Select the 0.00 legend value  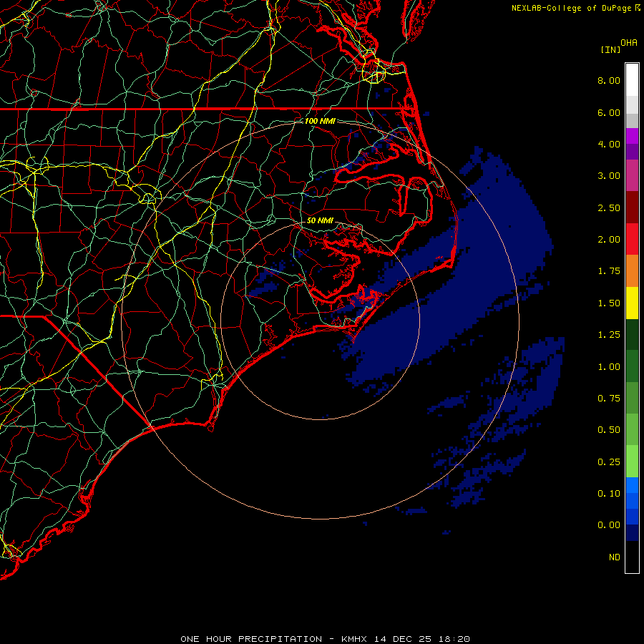609,525
